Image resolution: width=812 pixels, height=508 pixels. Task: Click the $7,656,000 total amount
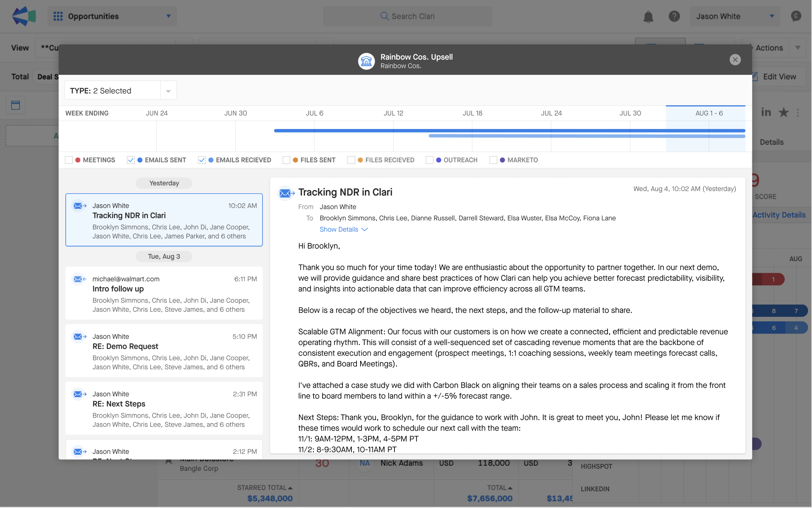489,499
